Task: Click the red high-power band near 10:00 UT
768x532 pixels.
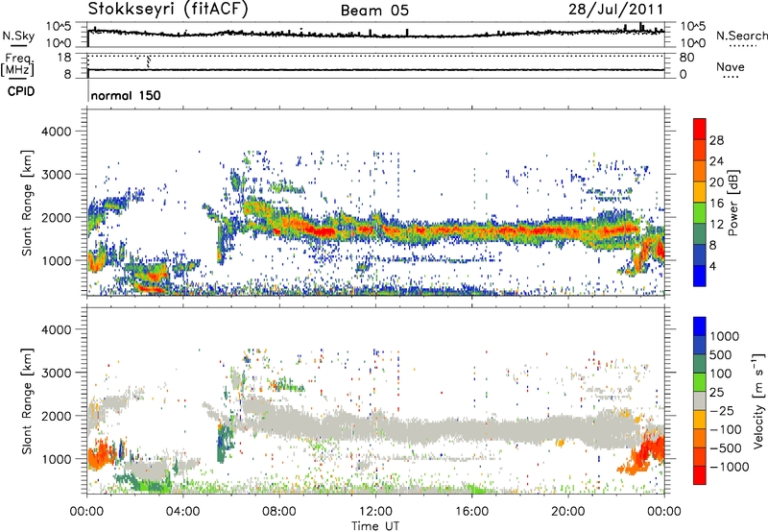Action: tap(321, 230)
